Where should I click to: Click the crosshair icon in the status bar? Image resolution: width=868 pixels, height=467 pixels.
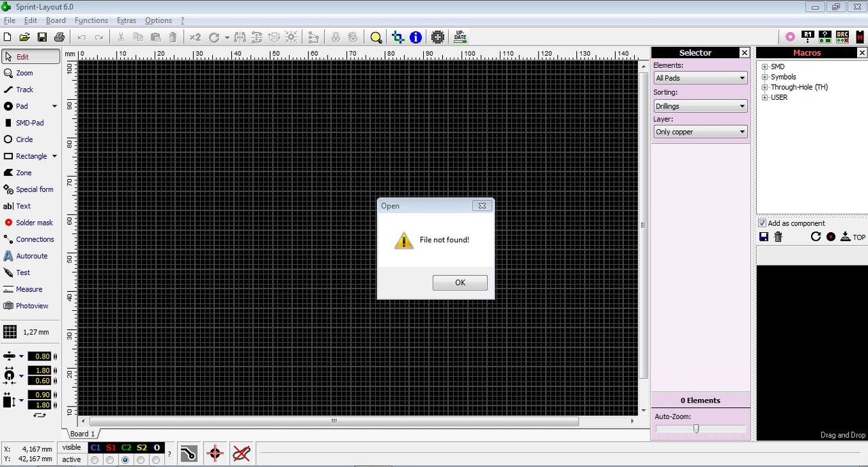pyautogui.click(x=215, y=453)
